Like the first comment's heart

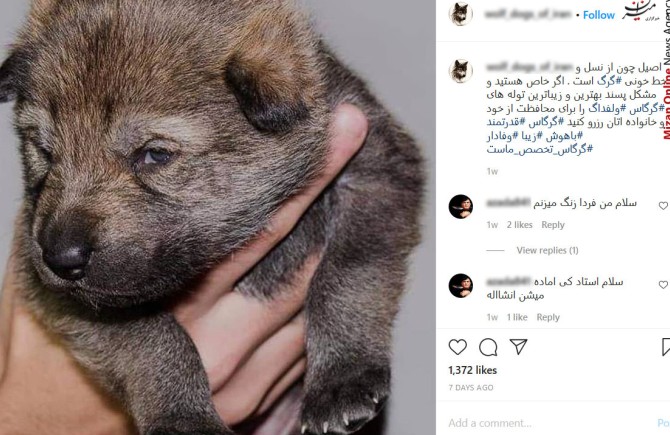[x=663, y=206]
